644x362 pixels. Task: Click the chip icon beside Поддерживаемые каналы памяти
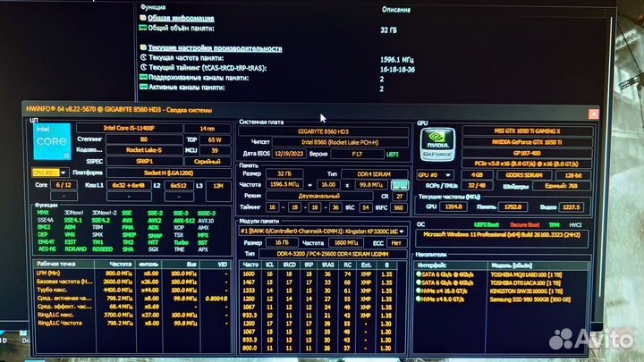tap(143, 77)
